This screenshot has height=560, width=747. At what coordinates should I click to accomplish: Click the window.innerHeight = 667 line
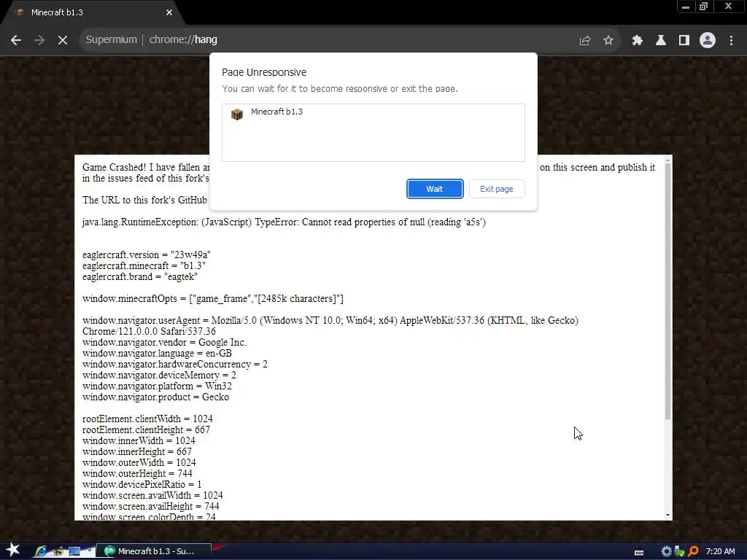pyautogui.click(x=136, y=452)
